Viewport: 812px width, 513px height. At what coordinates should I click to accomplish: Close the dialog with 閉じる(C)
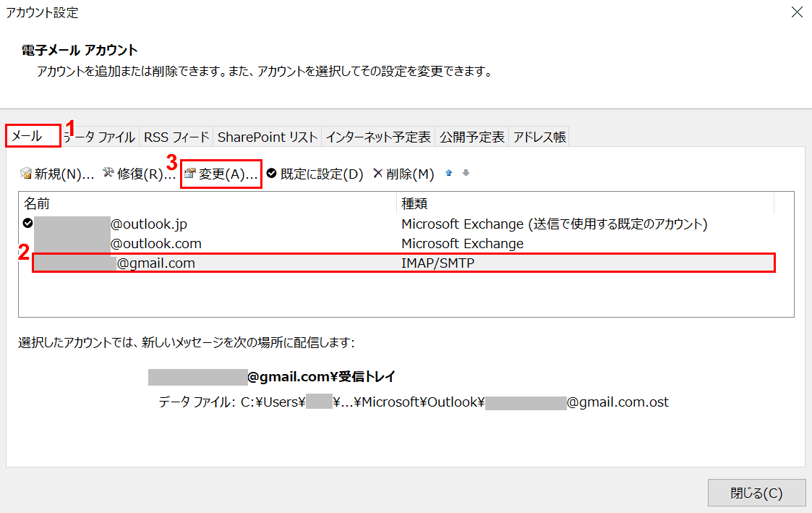click(756, 493)
